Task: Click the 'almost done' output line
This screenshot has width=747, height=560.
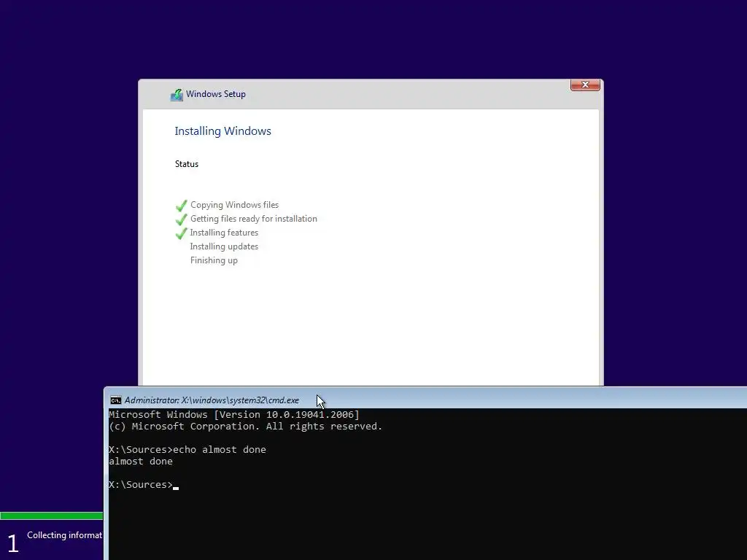Action: click(x=141, y=461)
